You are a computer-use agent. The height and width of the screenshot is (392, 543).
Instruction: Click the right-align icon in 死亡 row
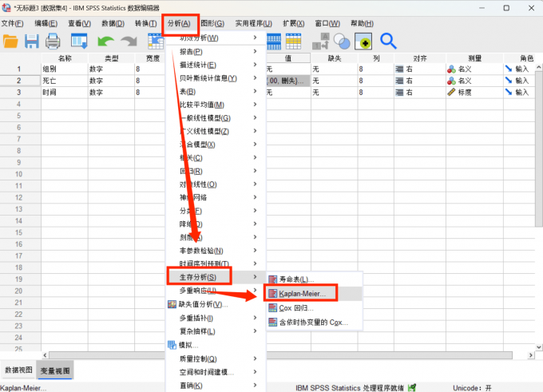[399, 81]
